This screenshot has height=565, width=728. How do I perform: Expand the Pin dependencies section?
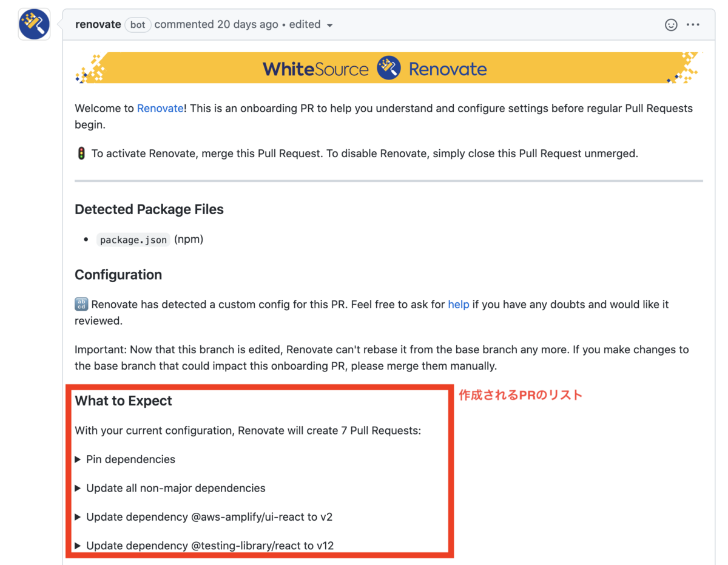pyautogui.click(x=125, y=459)
